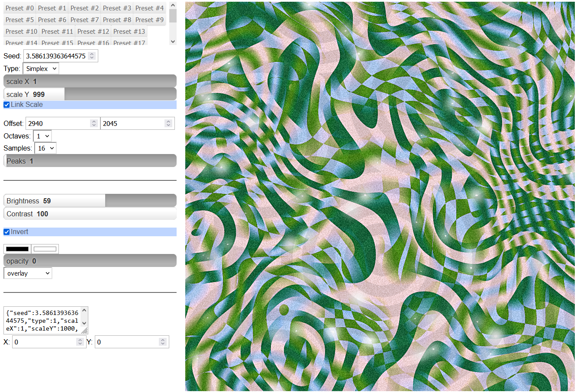Load Preset #6
The image size is (577, 392).
coord(52,19)
